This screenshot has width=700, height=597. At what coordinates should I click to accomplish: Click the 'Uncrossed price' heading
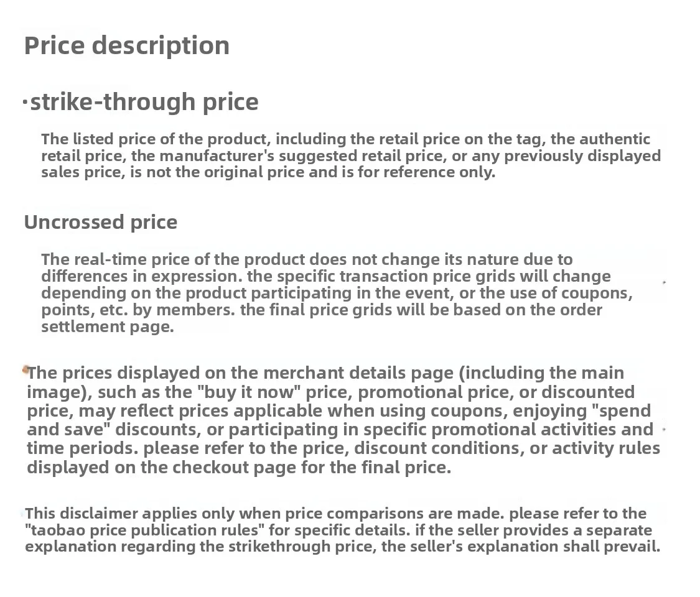coord(101,222)
